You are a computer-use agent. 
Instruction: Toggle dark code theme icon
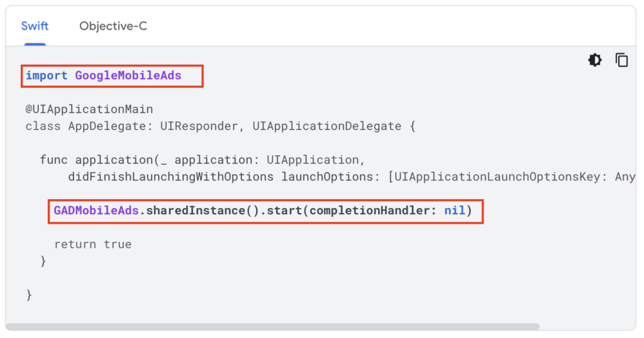tap(595, 60)
